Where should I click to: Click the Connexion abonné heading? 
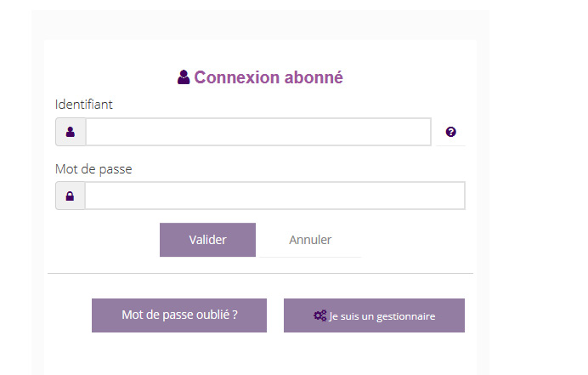point(260,77)
